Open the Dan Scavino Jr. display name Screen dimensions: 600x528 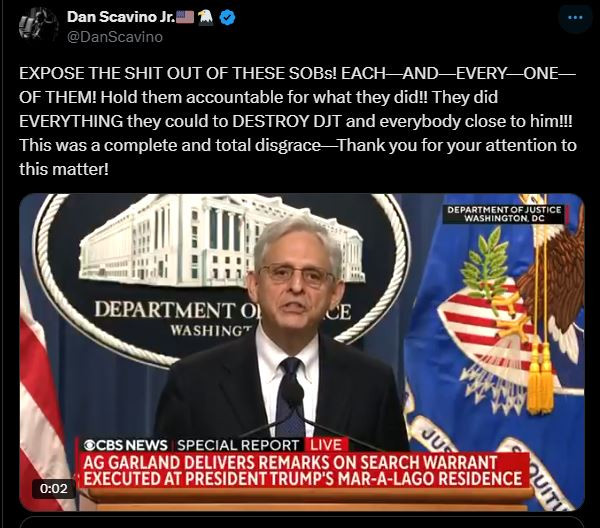(121, 17)
